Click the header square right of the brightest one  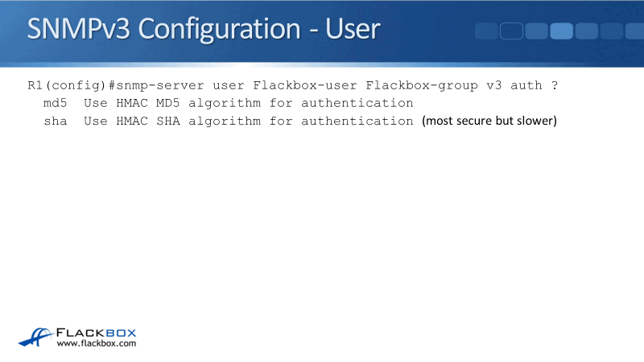point(586,31)
